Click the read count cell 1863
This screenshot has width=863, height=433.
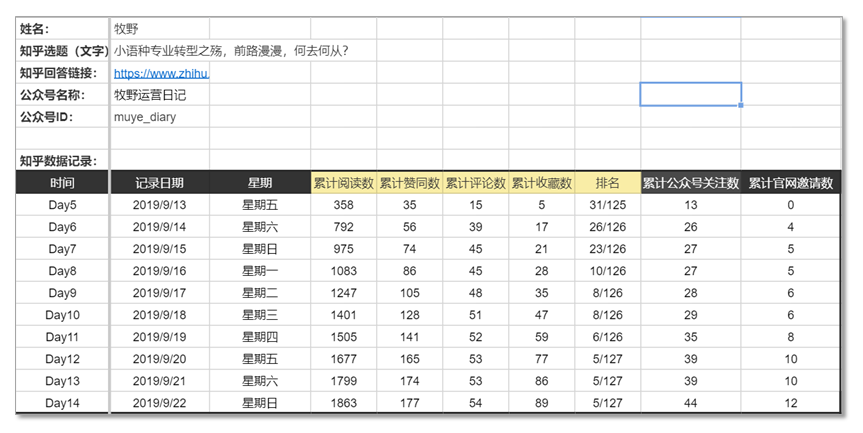(x=343, y=403)
